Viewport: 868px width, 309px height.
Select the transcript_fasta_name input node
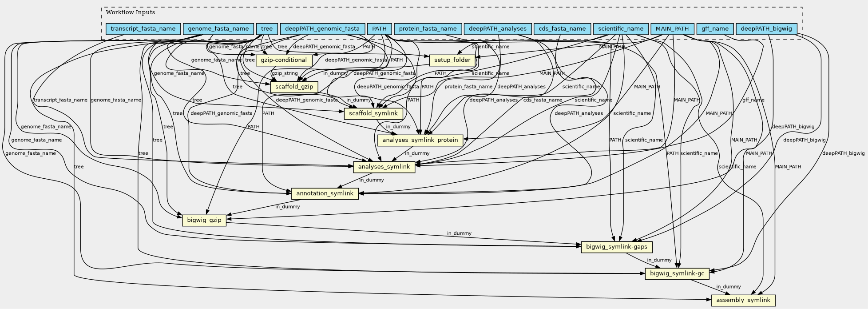pyautogui.click(x=143, y=29)
